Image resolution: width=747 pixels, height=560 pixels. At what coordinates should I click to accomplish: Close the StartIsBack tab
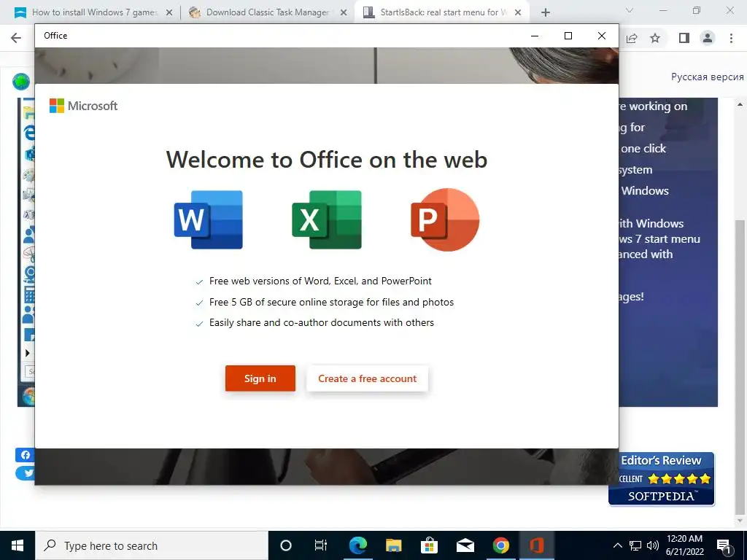[518, 13]
